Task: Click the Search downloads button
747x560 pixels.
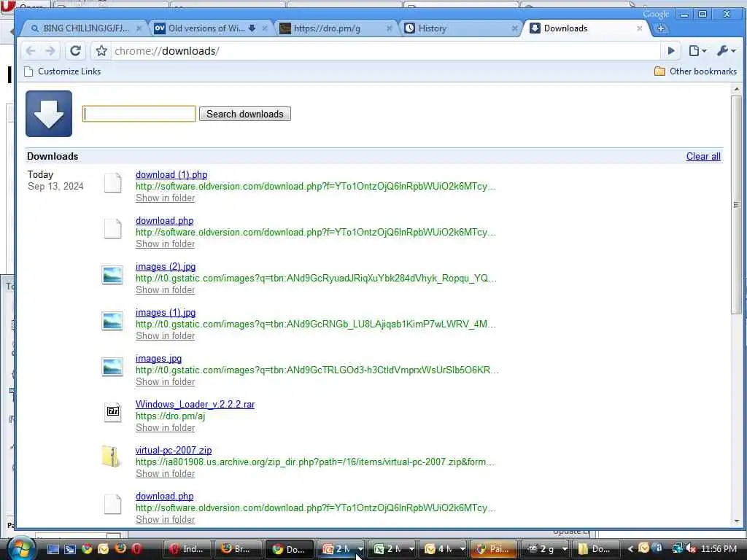Action: click(x=245, y=114)
